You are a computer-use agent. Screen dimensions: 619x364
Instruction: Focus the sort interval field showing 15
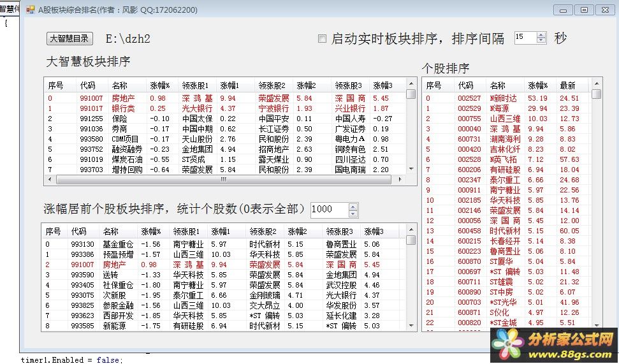[525, 38]
